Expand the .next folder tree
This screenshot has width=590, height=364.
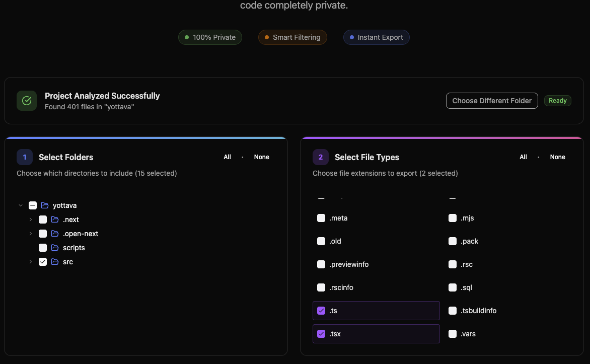click(x=31, y=220)
